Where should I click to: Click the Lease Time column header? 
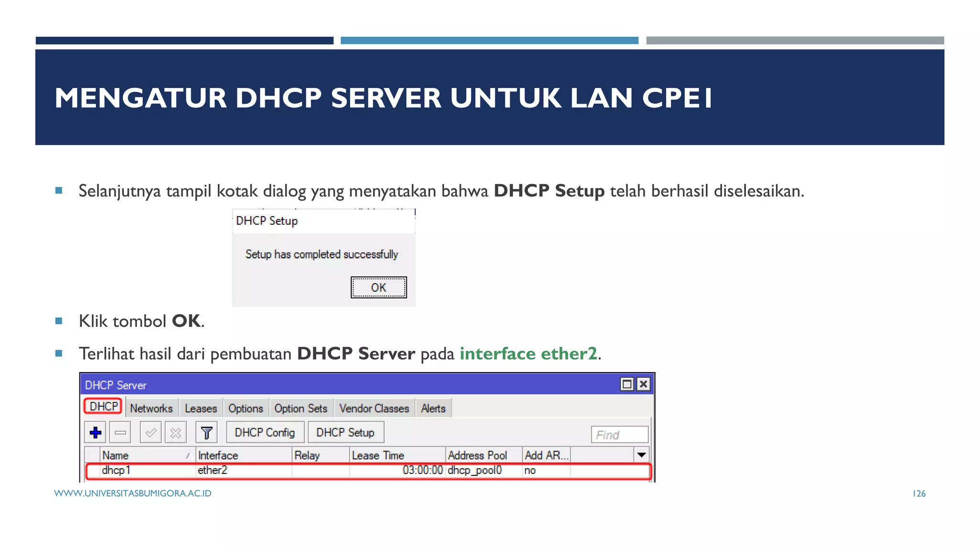pos(398,455)
